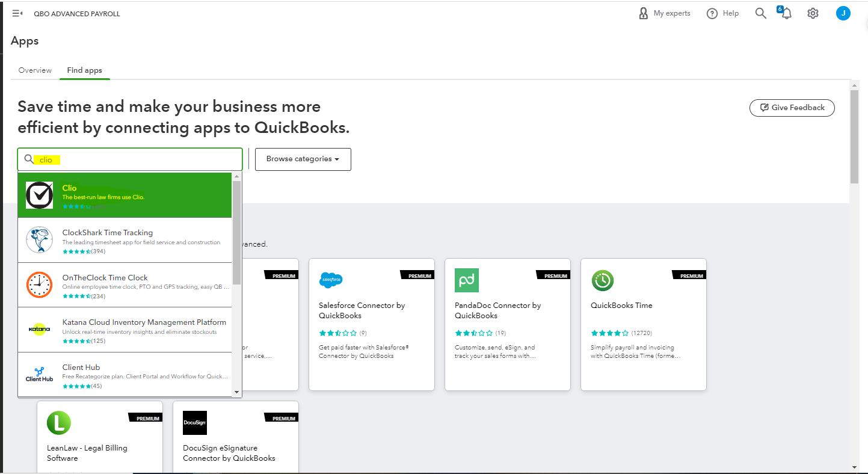
Task: Open the J user profile avatar
Action: click(843, 13)
